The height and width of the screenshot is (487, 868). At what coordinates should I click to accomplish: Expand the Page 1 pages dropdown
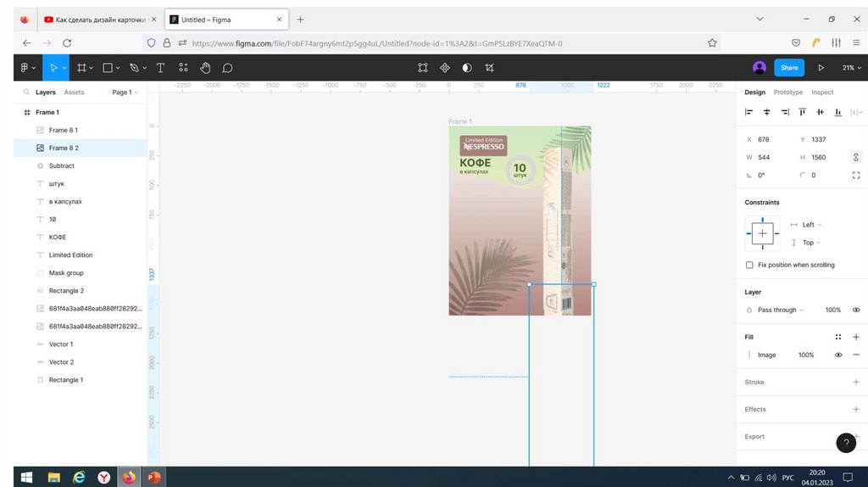click(x=124, y=92)
